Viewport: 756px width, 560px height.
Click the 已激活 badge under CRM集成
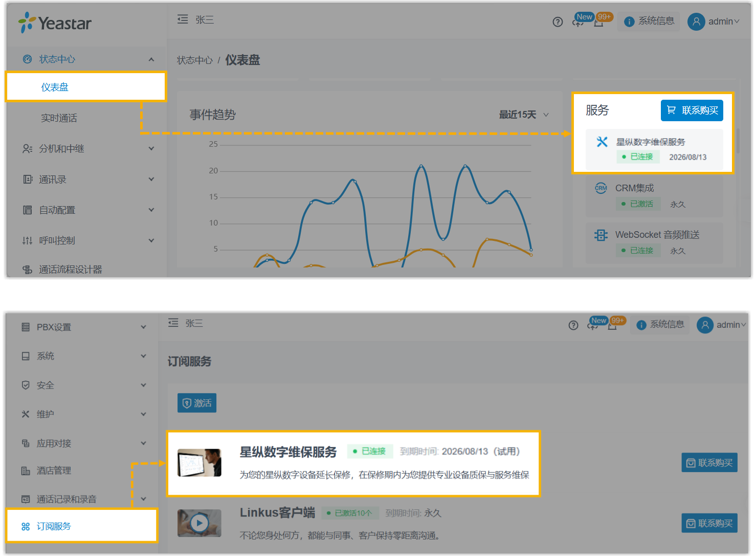pyautogui.click(x=638, y=204)
